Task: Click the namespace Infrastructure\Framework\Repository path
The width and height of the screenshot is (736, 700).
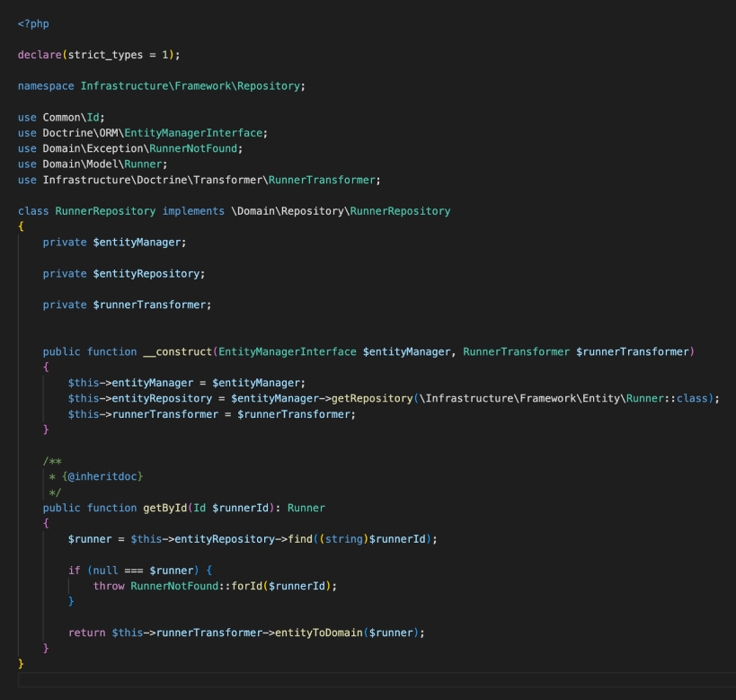Action: pyautogui.click(x=192, y=86)
